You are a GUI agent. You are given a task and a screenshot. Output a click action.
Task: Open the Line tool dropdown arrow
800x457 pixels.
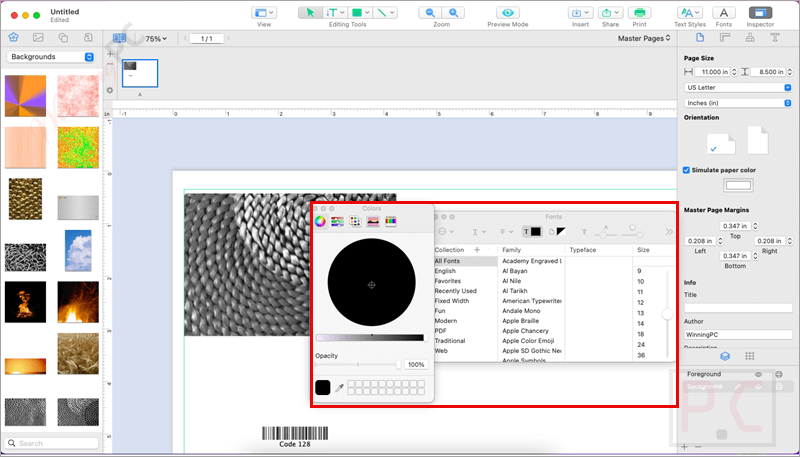point(393,13)
